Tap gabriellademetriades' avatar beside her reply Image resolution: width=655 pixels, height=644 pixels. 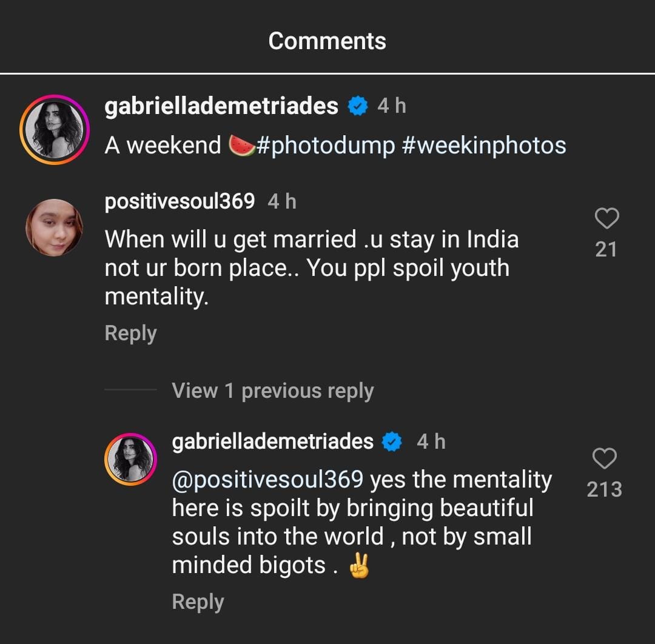[131, 459]
